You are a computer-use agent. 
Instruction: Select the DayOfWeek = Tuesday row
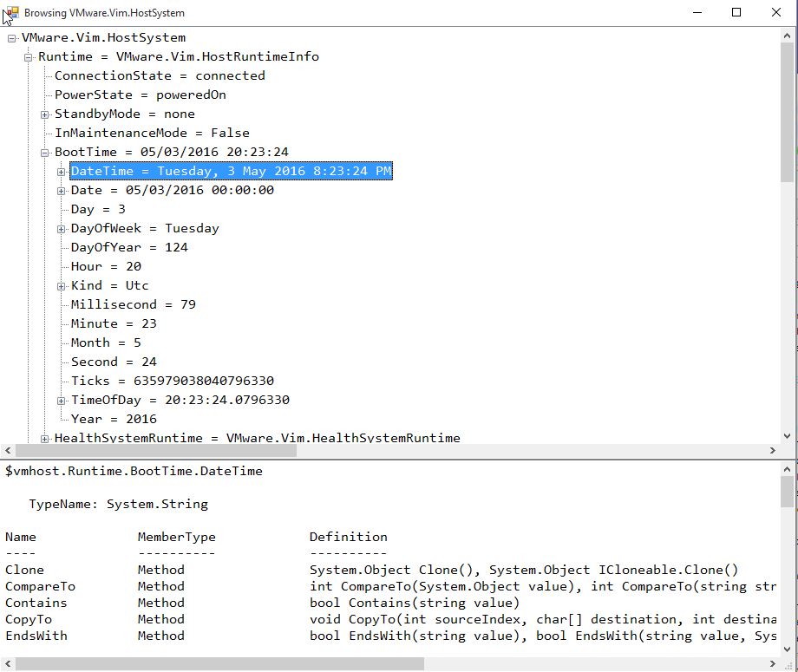pos(145,228)
